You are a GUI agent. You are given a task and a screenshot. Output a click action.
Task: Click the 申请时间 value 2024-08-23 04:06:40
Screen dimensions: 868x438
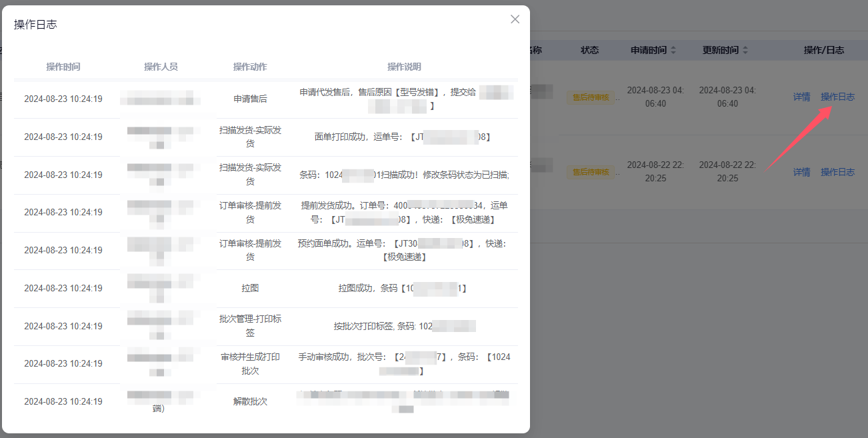point(655,97)
